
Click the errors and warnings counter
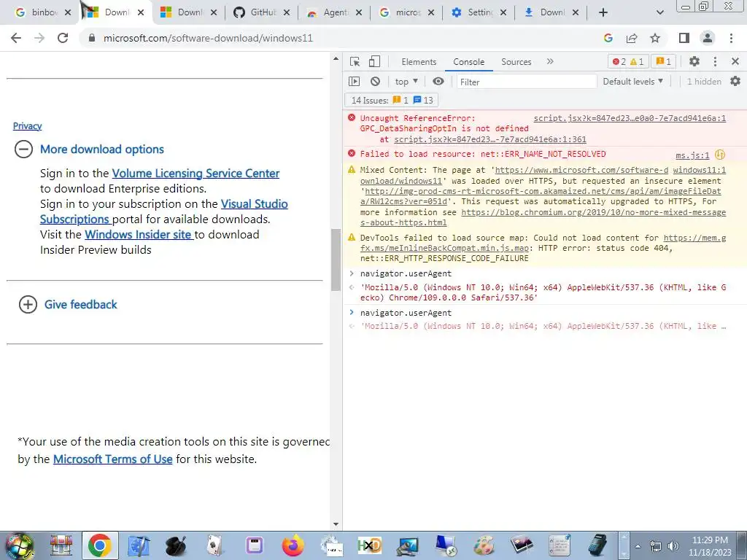(x=627, y=61)
